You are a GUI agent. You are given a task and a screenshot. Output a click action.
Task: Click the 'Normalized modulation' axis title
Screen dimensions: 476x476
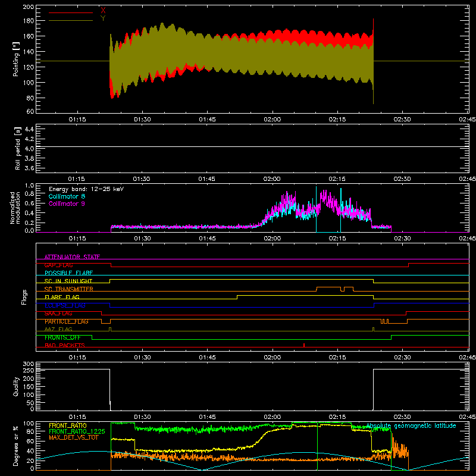(15, 208)
